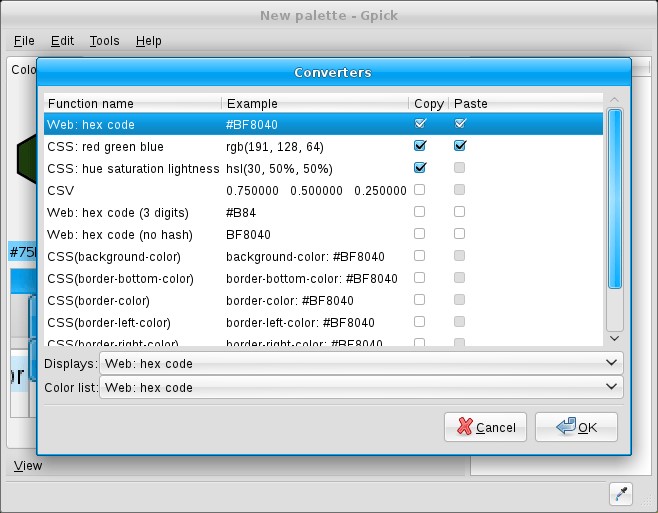This screenshot has height=513, width=658.
Task: Open the Help menu
Action: (148, 41)
